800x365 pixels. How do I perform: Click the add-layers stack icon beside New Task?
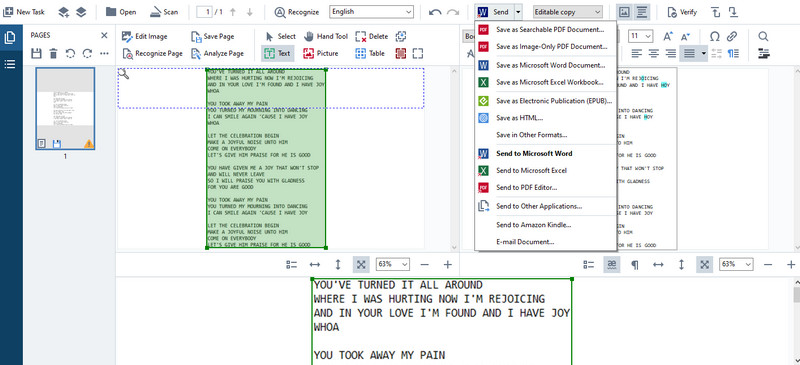[64, 12]
